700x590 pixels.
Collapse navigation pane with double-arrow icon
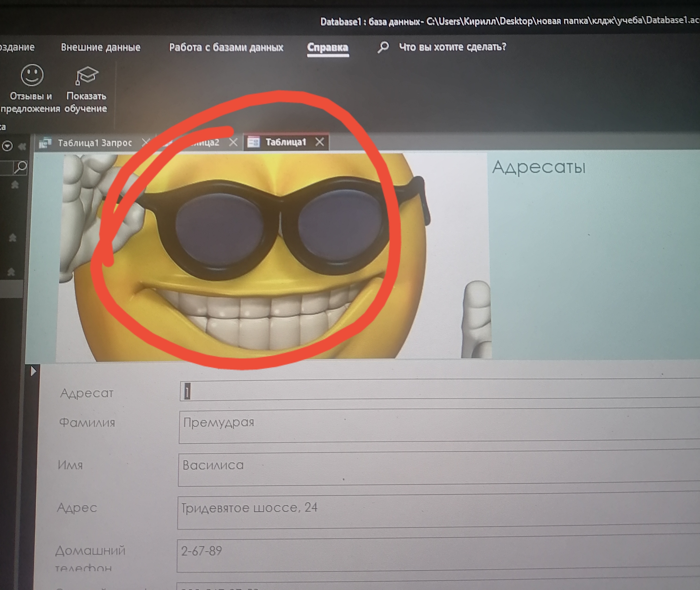point(22,146)
